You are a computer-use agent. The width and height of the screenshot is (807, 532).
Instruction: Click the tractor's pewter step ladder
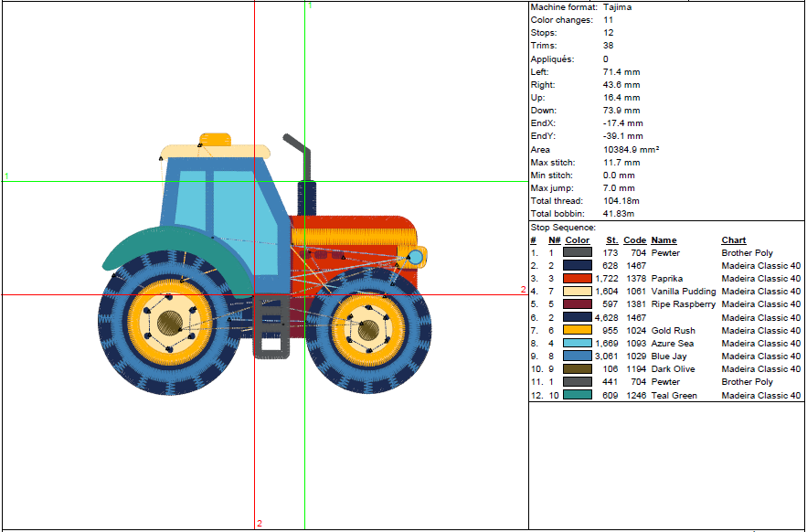coord(271,325)
